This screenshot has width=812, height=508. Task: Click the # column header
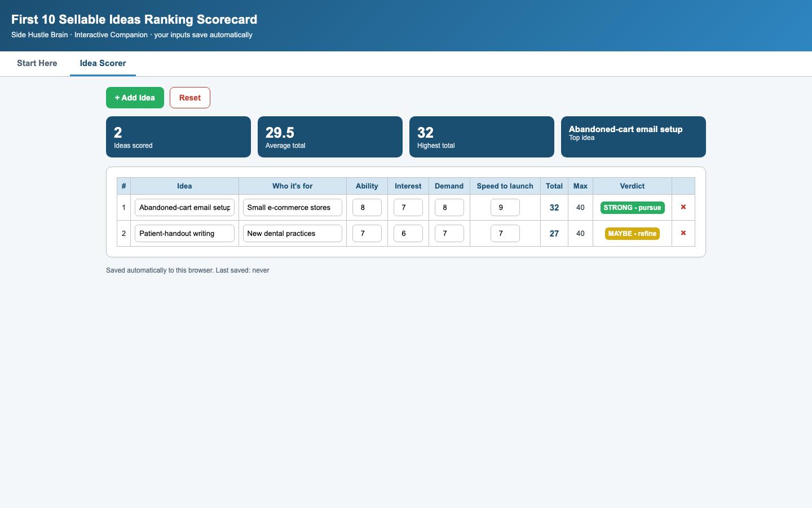(x=123, y=186)
